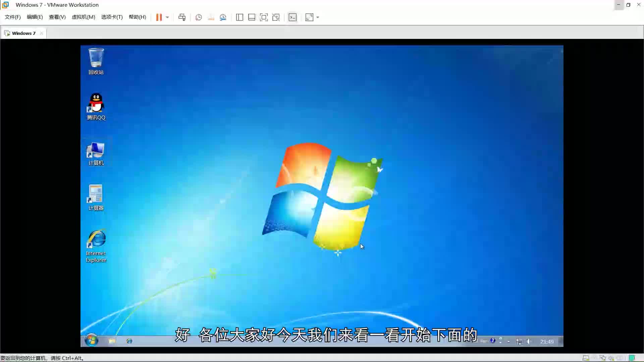Click the orange pause/suspend VM button
The width and height of the screenshot is (644, 362).
[159, 17]
